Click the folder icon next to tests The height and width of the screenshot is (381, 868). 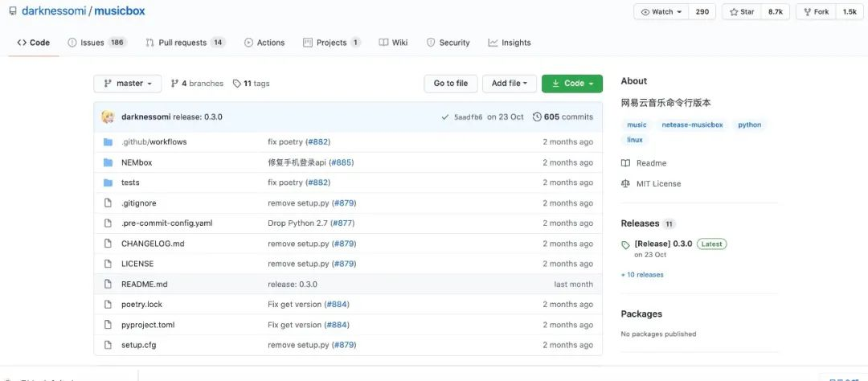pyautogui.click(x=108, y=182)
